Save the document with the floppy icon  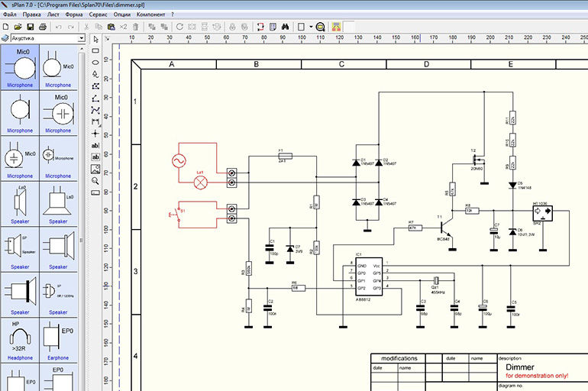[31, 27]
